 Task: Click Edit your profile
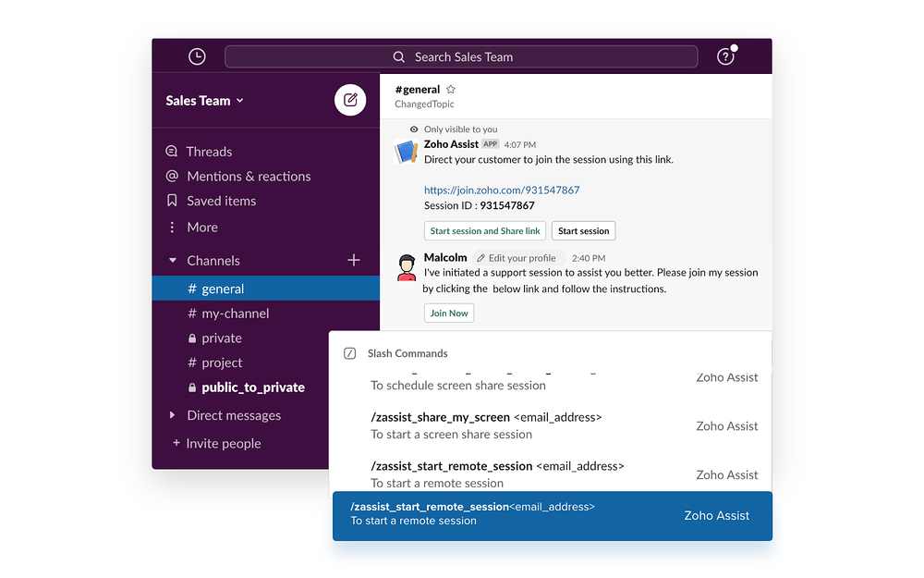coord(517,258)
